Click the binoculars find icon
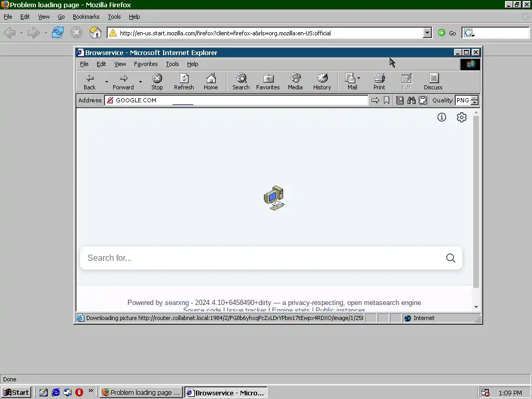Image resolution: width=532 pixels, height=399 pixels. click(x=411, y=100)
